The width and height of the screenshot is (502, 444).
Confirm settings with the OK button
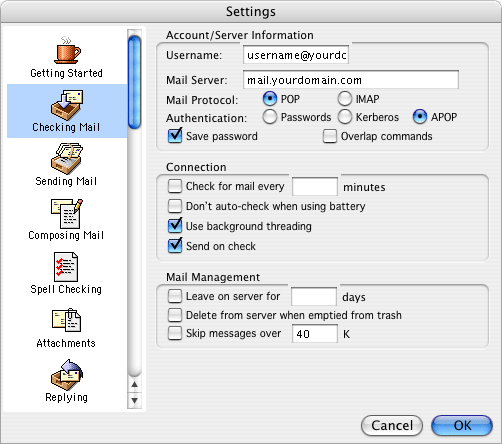coord(462,426)
